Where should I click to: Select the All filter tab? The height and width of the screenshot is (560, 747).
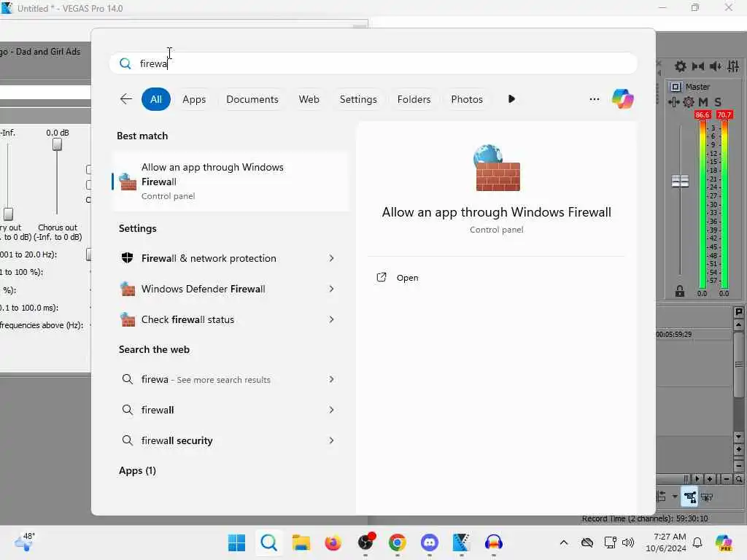coord(156,99)
